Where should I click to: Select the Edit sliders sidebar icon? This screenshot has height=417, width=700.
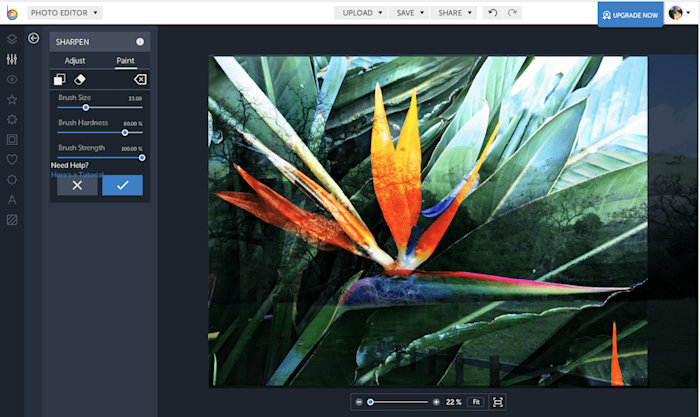(x=12, y=59)
